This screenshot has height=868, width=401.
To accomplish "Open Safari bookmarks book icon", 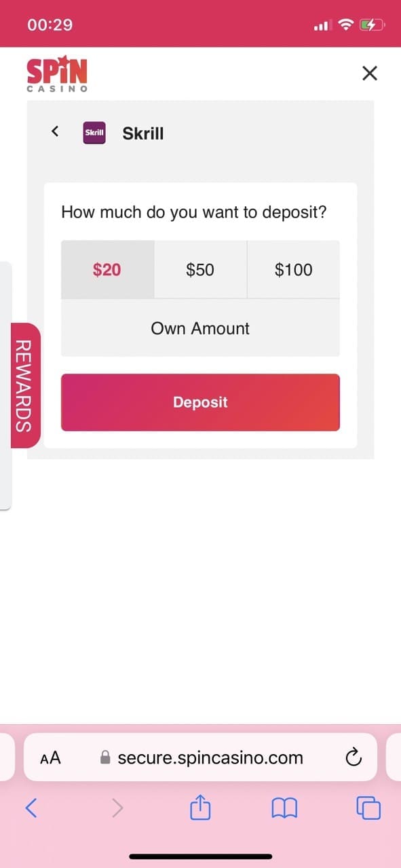I will click(284, 808).
